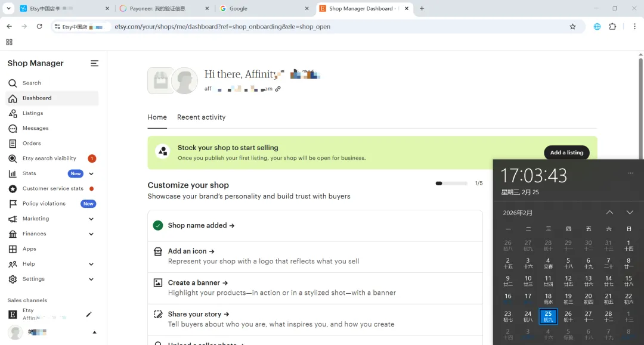Expand the Stats submenu chevron
This screenshot has height=345, width=644.
[x=91, y=174]
